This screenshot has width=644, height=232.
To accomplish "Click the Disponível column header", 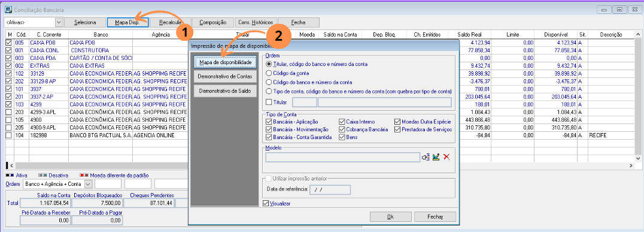I will (x=555, y=35).
